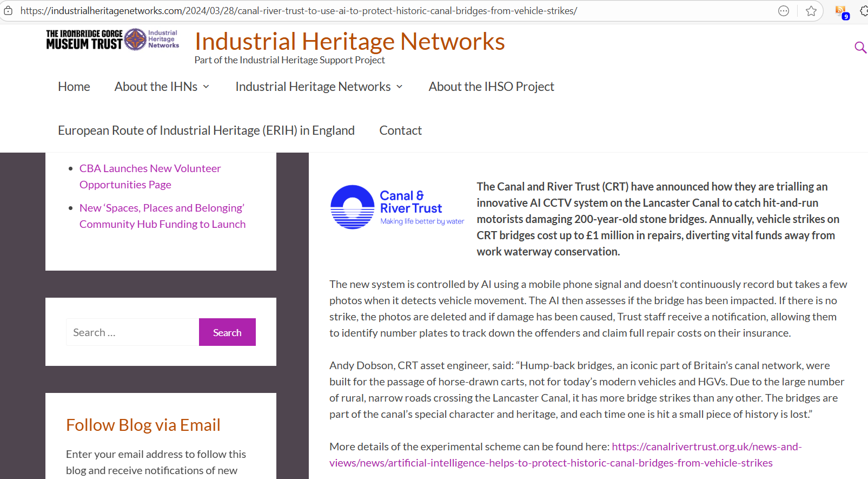The height and width of the screenshot is (479, 868).
Task: Open the Contact page
Action: [401, 130]
